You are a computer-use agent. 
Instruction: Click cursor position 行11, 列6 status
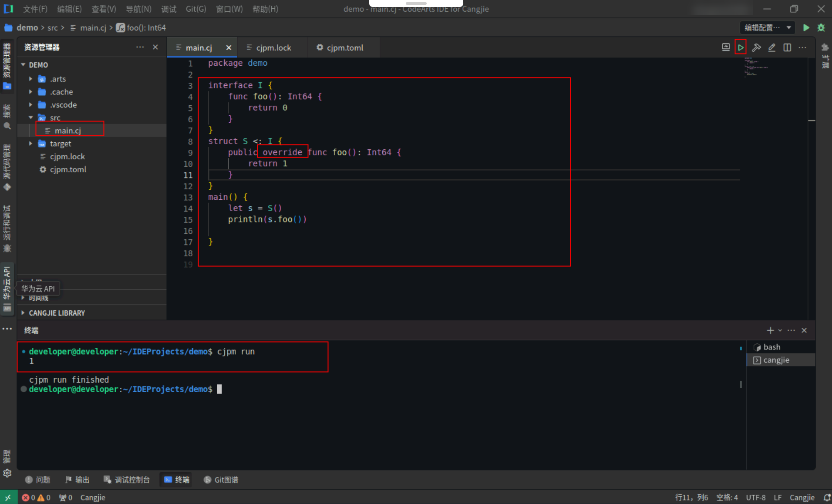coord(691,497)
